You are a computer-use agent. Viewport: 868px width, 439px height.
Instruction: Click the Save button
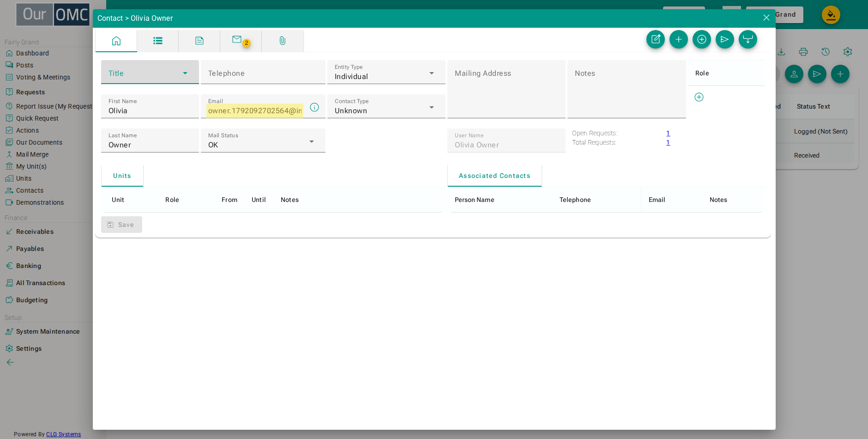point(121,225)
